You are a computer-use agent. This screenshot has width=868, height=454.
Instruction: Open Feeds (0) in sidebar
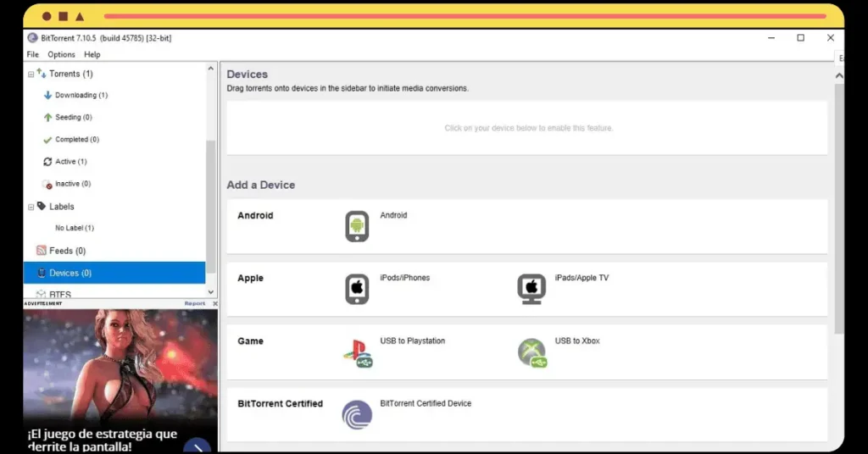(68, 251)
